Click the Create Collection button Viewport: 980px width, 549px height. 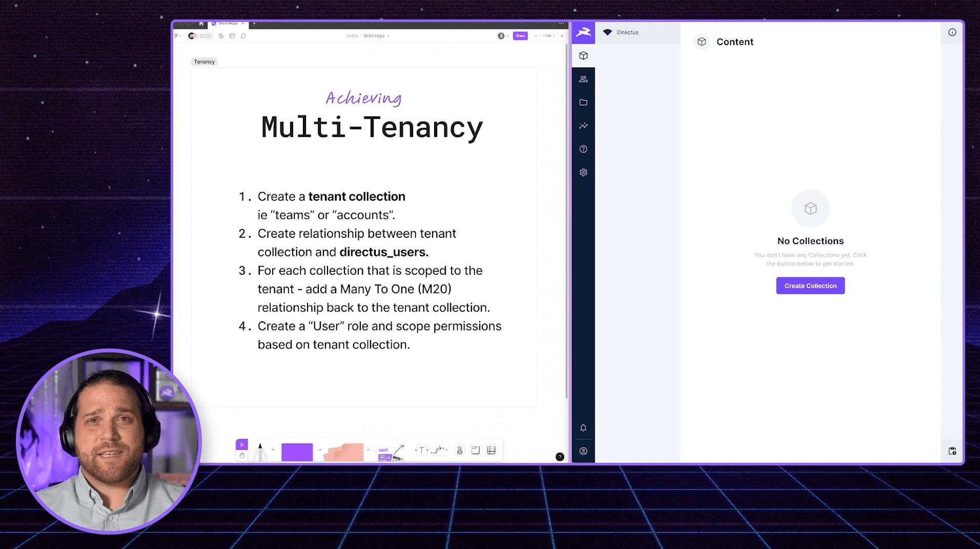(810, 286)
